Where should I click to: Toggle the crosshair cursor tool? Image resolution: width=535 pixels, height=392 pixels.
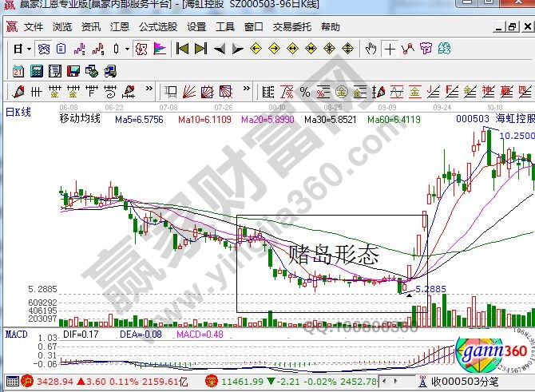click(x=390, y=49)
